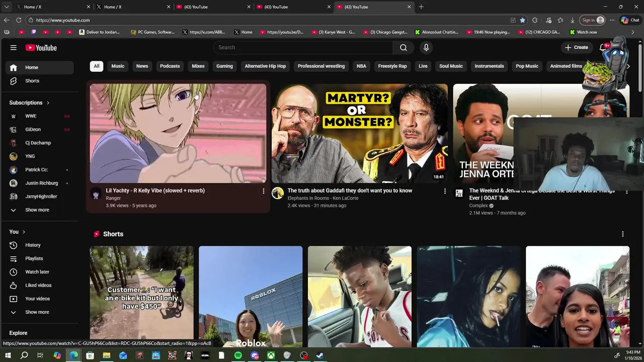
Task: Open the Patrick Cc: channel
Action: point(38,169)
